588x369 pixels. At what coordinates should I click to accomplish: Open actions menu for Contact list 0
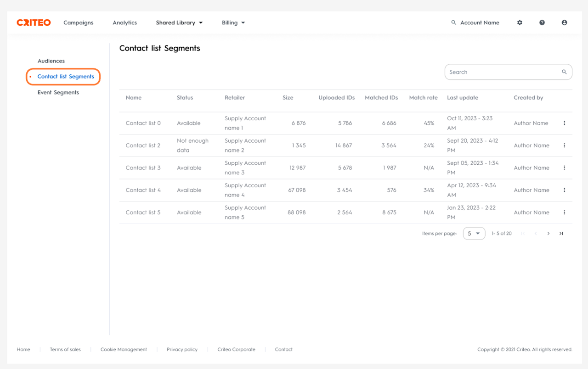point(564,123)
